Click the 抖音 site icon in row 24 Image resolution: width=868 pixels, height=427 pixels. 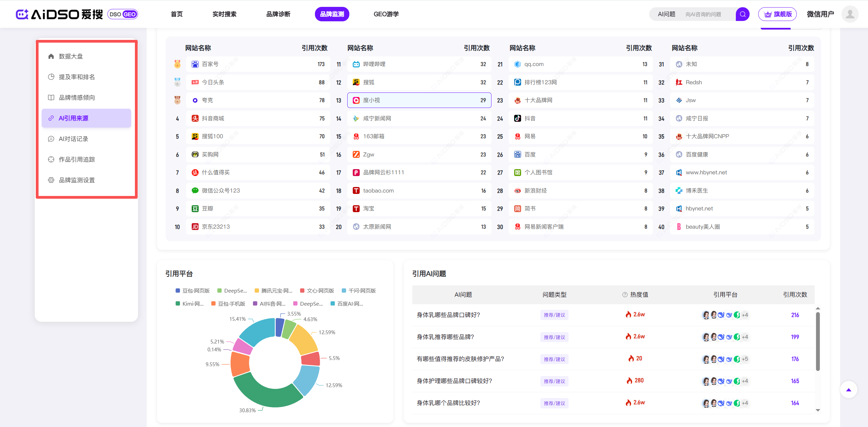coord(517,118)
